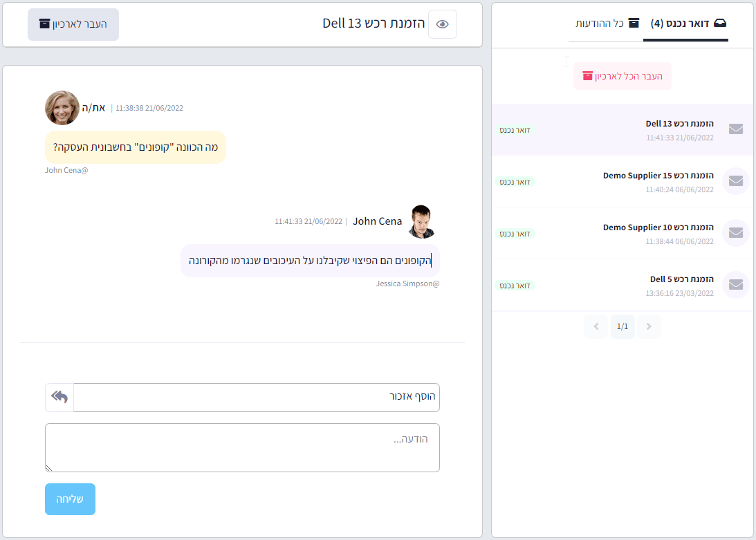The width and height of the screenshot is (756, 540).
Task: Click the 1/1 page indicator
Action: pos(623,326)
